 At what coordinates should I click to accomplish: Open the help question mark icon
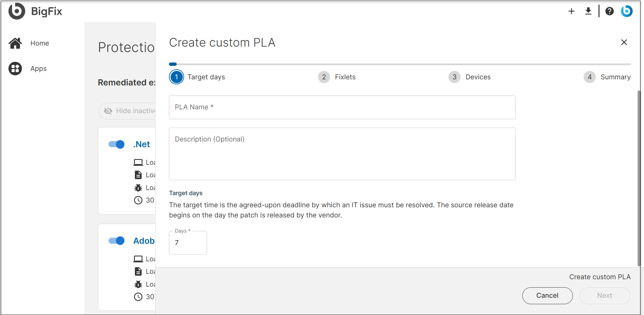coord(610,11)
